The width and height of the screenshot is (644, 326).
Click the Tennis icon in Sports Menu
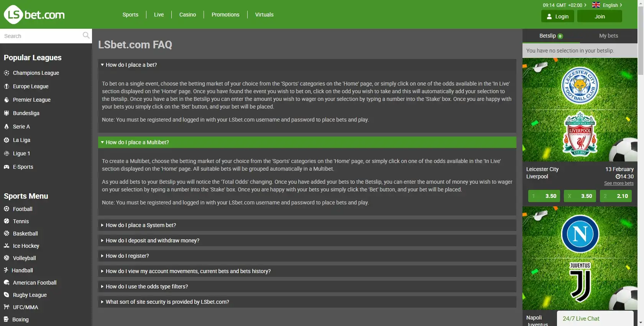[x=7, y=221]
